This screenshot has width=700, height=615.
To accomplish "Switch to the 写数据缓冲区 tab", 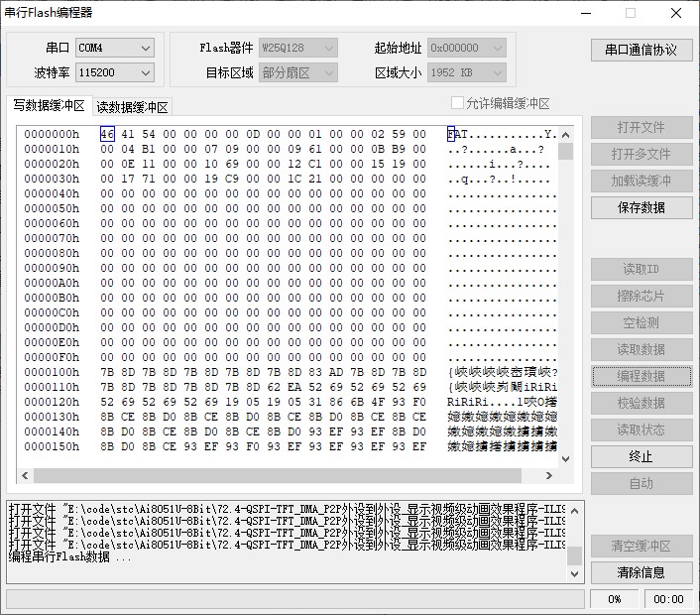I will tap(50, 105).
